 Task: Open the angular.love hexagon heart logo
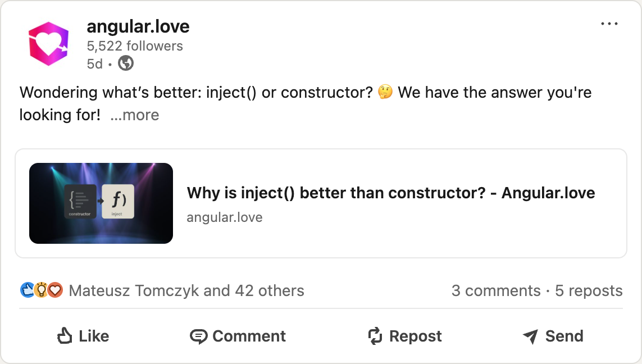coord(48,44)
